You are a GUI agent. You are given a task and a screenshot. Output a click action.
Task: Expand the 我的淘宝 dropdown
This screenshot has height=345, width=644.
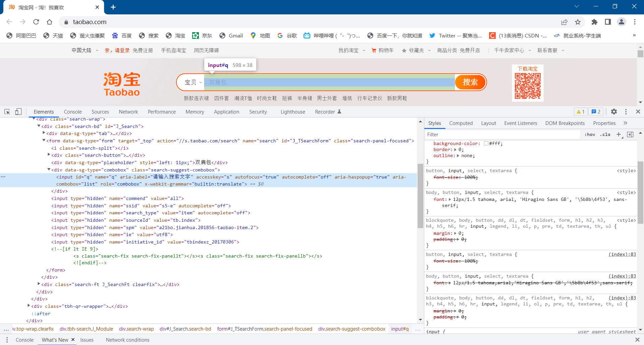[352, 50]
